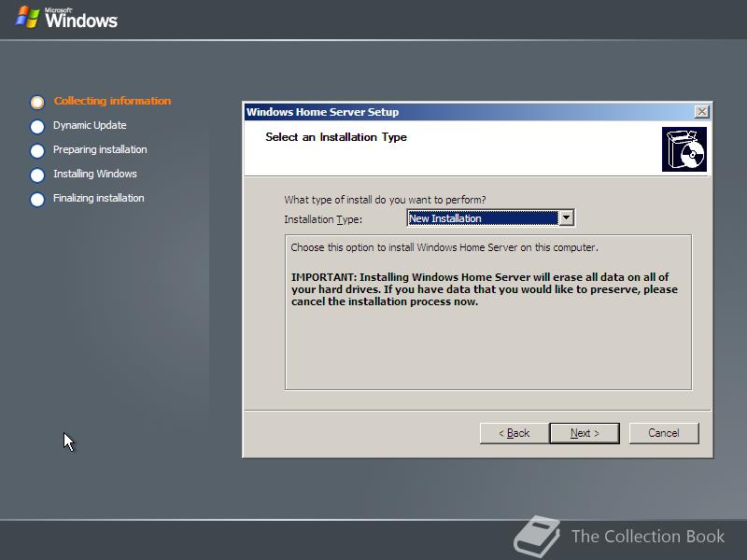Screen dimensions: 747x560
Task: Click the Installing Windows step bullet
Action: pos(37,175)
